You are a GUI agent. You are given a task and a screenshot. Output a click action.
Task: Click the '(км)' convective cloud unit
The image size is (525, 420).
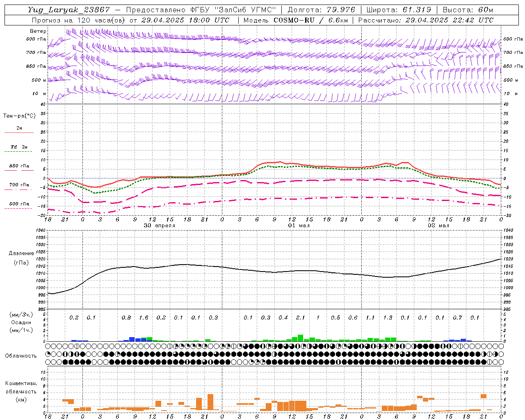coord(21,399)
